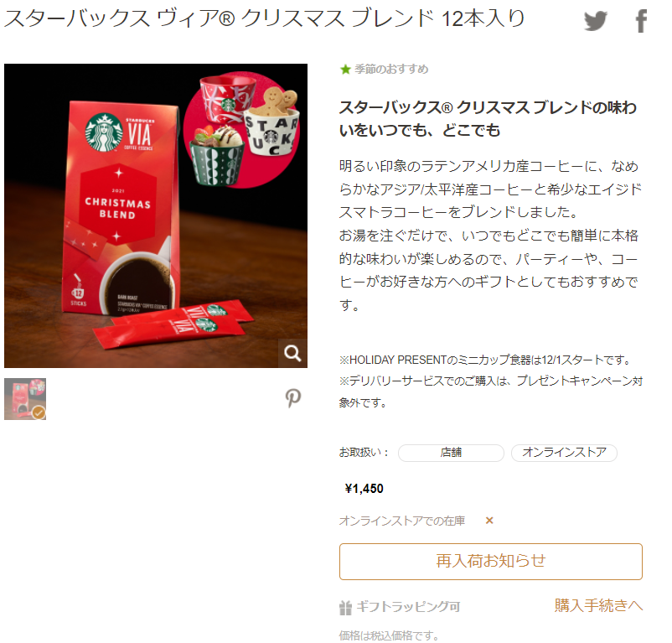The width and height of the screenshot is (672, 643).
Task: Click the HOLIDAY PRESENT campaign note text
Action: coord(484,360)
